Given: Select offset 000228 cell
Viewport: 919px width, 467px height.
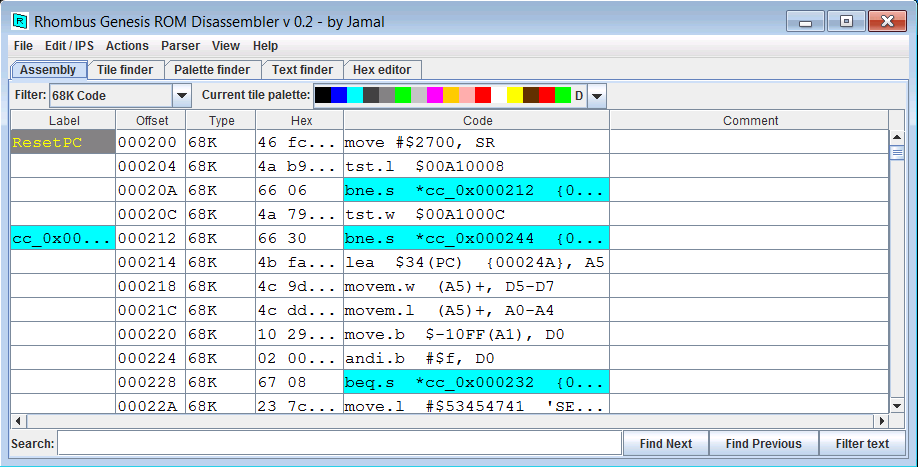Looking at the screenshot, I should click(x=151, y=383).
